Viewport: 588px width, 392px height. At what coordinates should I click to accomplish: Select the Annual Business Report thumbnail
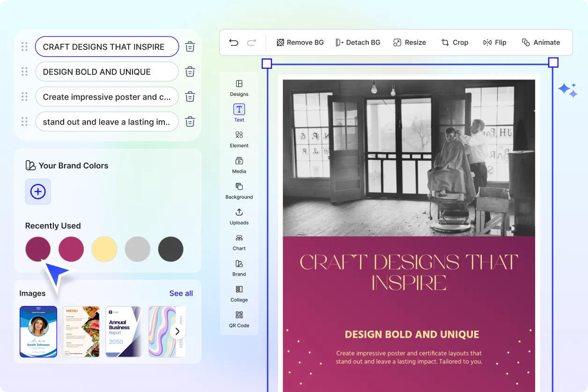[124, 332]
